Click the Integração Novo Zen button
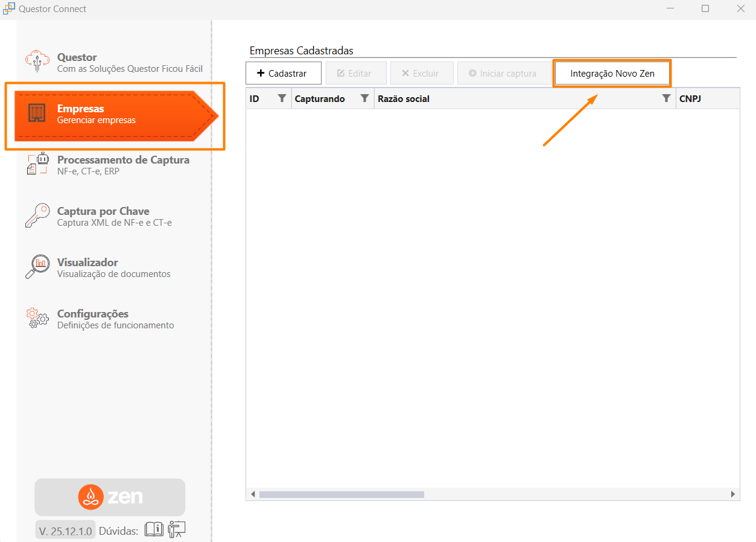The width and height of the screenshot is (756, 542). click(612, 74)
